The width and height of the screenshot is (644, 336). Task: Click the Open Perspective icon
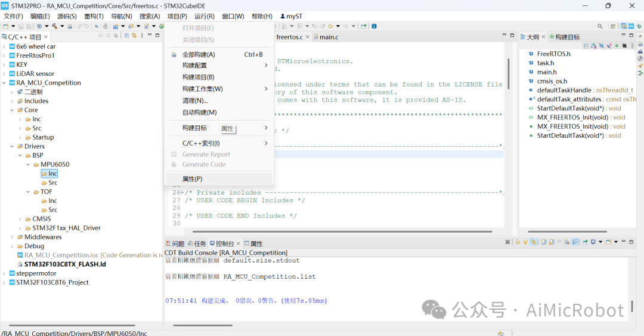tap(613, 26)
